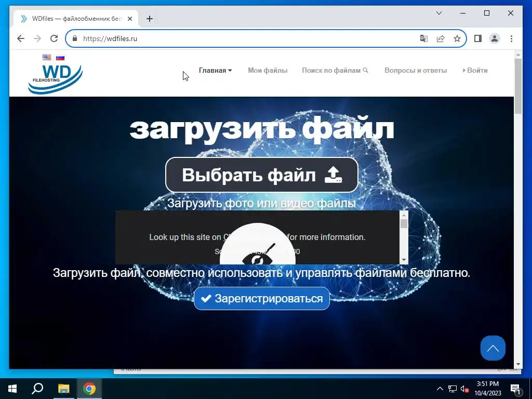
Task: Click the padlock site info icon
Action: (x=75, y=38)
